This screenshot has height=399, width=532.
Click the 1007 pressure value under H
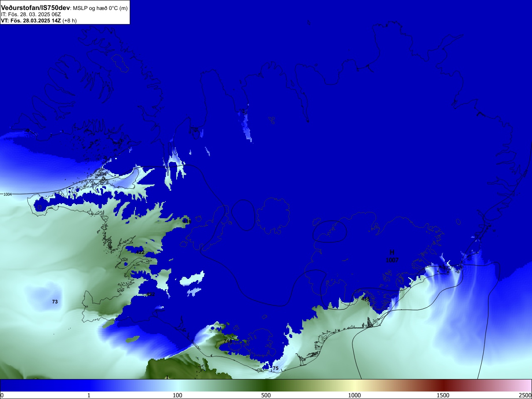[392, 260]
